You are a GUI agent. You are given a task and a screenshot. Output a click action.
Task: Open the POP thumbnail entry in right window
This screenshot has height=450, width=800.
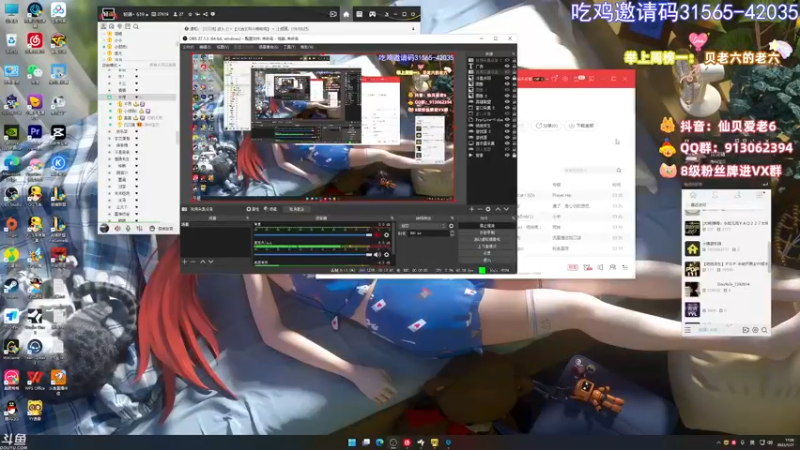[692, 269]
